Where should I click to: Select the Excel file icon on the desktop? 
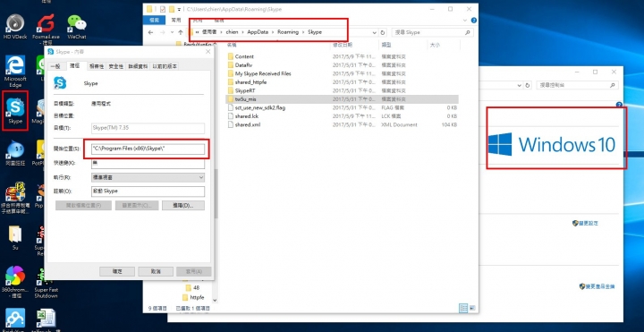click(x=46, y=319)
